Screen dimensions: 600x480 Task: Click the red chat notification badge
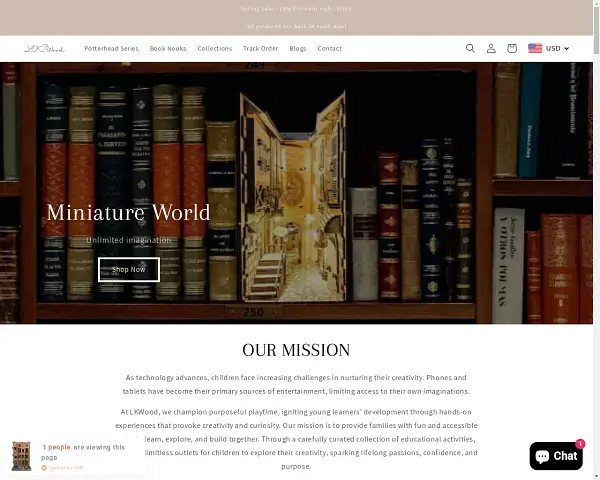point(580,443)
